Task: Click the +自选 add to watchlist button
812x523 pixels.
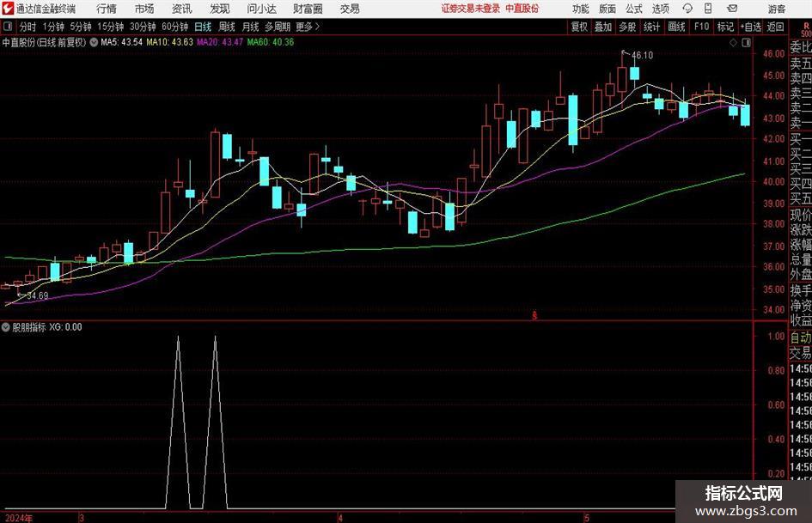Action: (750, 27)
